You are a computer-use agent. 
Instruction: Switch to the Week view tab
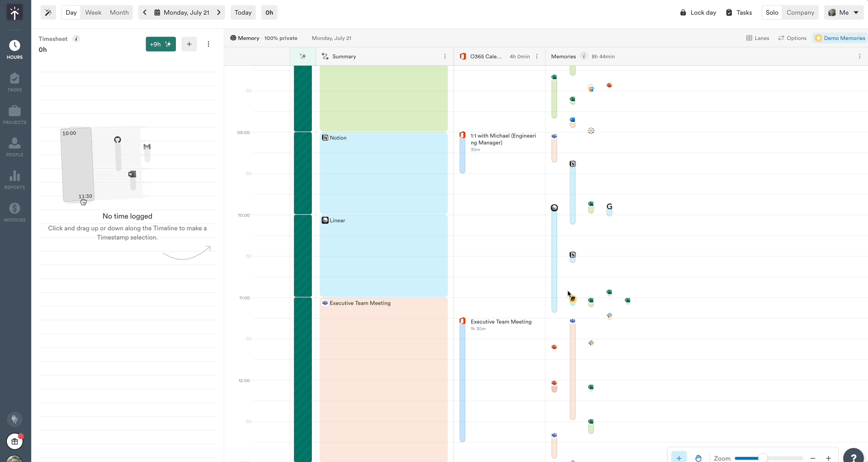93,12
